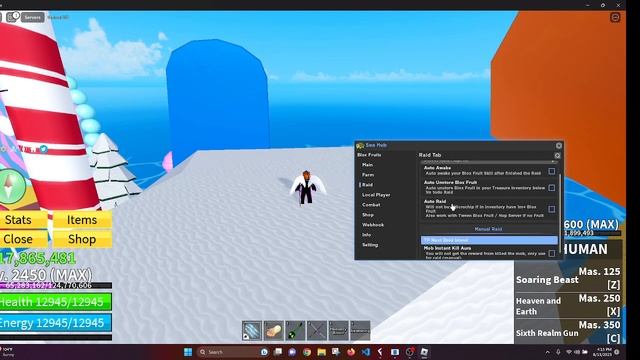Viewport: 640px width, 360px height.
Task: Enable Auto Unstore Blox Fruit checkbox
Action: [551, 188]
